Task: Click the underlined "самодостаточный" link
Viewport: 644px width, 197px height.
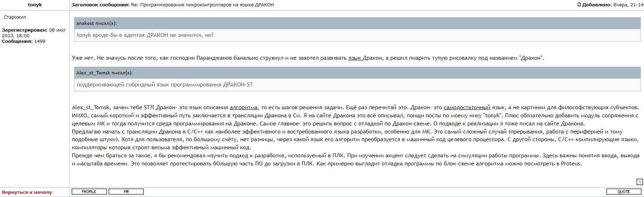Action: click(x=466, y=107)
